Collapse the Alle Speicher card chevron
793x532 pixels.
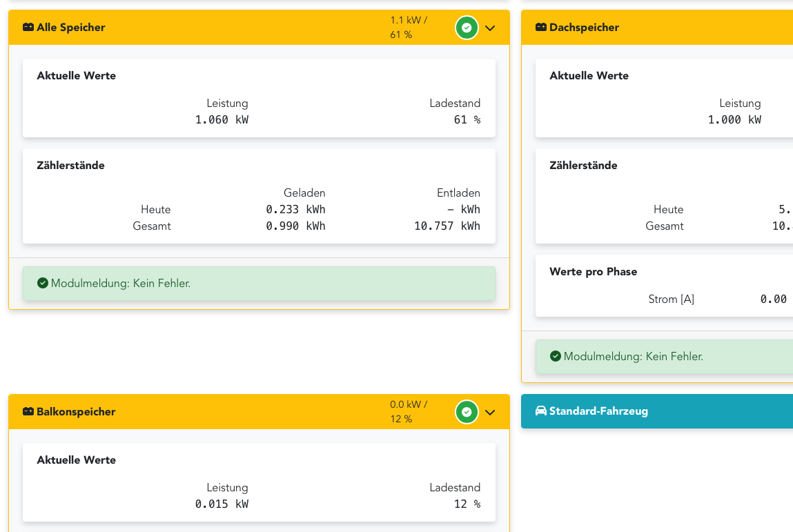point(490,28)
